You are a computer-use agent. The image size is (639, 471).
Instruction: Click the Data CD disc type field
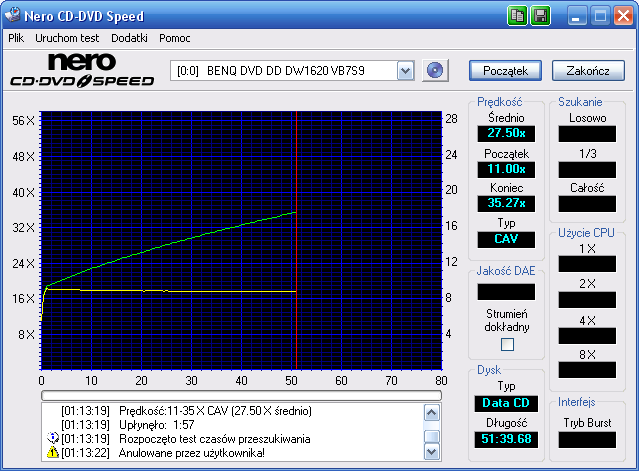[x=506, y=403]
